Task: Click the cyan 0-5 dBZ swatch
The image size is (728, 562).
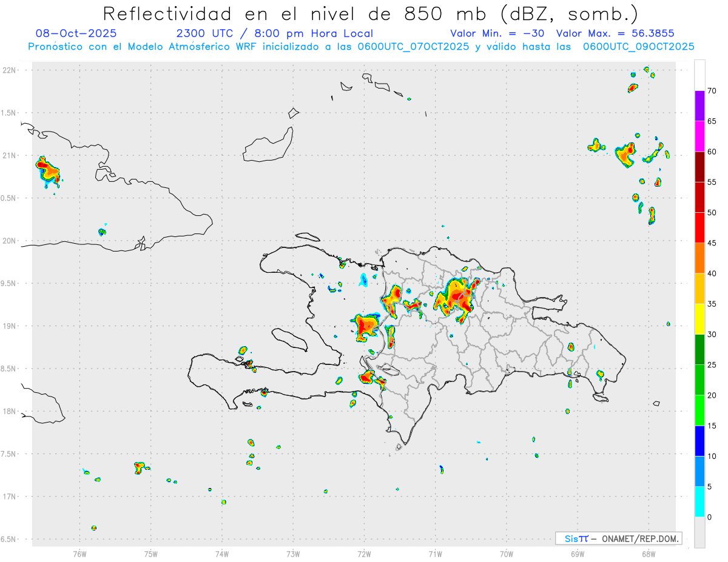Action: pyautogui.click(x=699, y=501)
